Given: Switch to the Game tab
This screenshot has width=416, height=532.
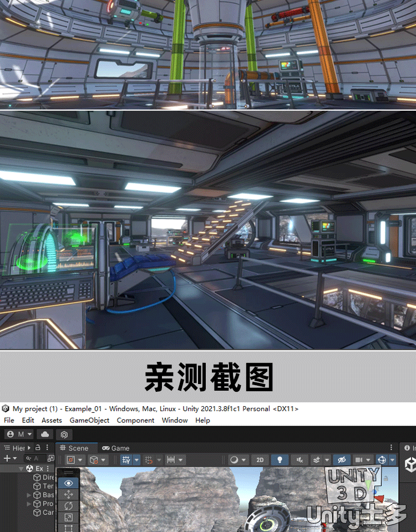Looking at the screenshot, I should coord(116,448).
